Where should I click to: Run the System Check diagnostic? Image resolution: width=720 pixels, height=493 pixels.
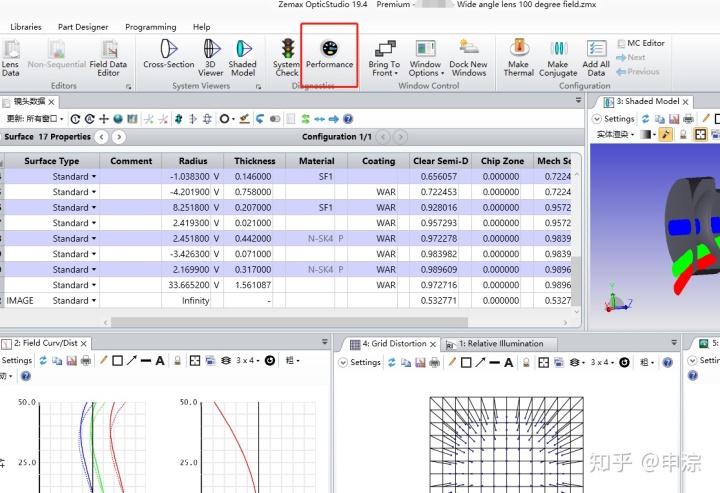click(287, 57)
